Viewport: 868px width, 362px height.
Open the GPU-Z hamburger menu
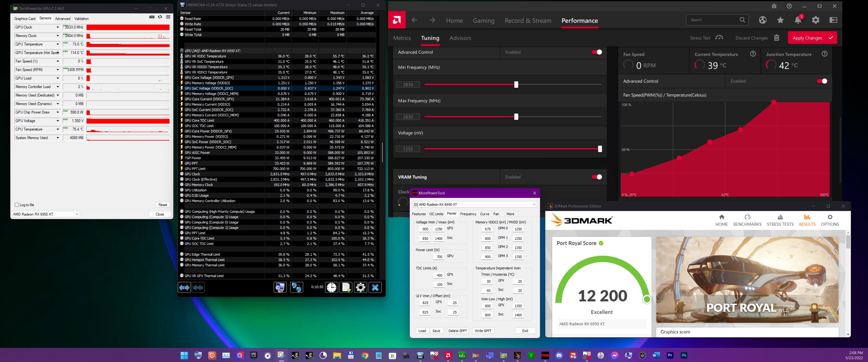(168, 17)
